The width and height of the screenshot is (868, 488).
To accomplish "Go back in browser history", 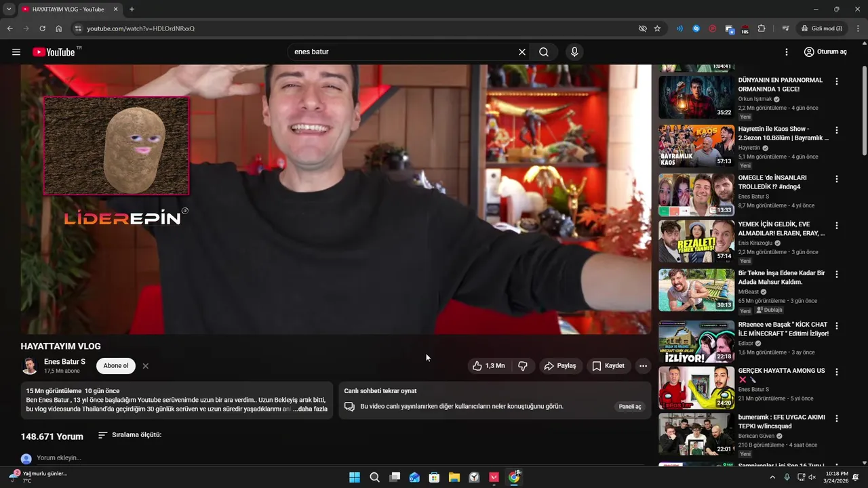I will point(9,28).
